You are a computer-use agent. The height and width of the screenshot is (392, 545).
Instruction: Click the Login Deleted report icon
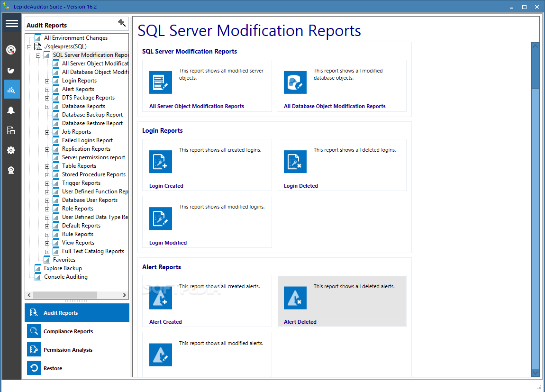295,162
